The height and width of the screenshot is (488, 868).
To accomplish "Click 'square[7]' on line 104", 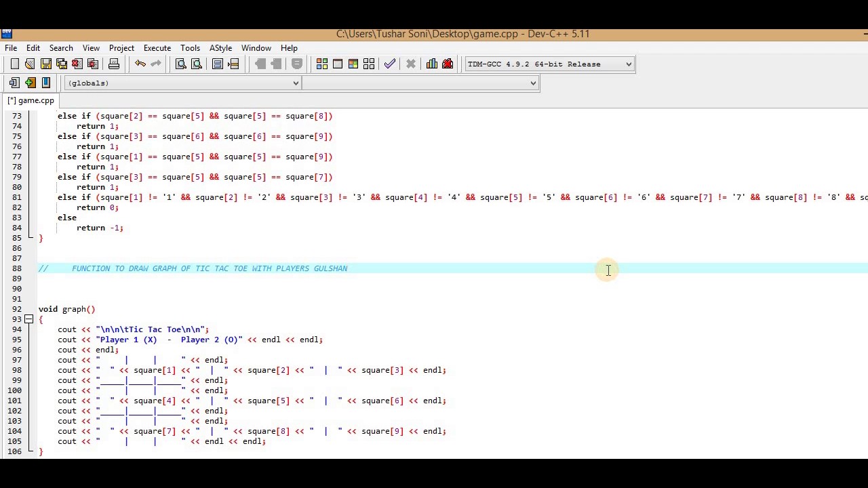I will (155, 431).
